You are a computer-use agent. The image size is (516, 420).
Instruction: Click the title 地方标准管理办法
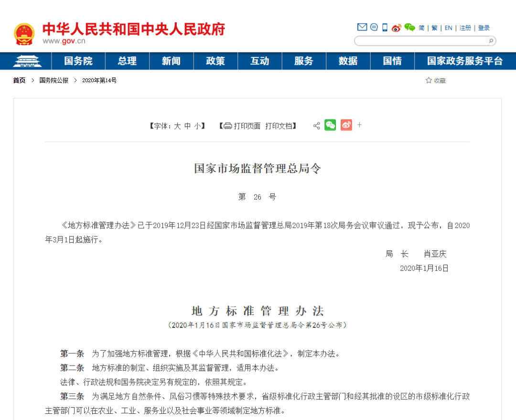coord(258,311)
